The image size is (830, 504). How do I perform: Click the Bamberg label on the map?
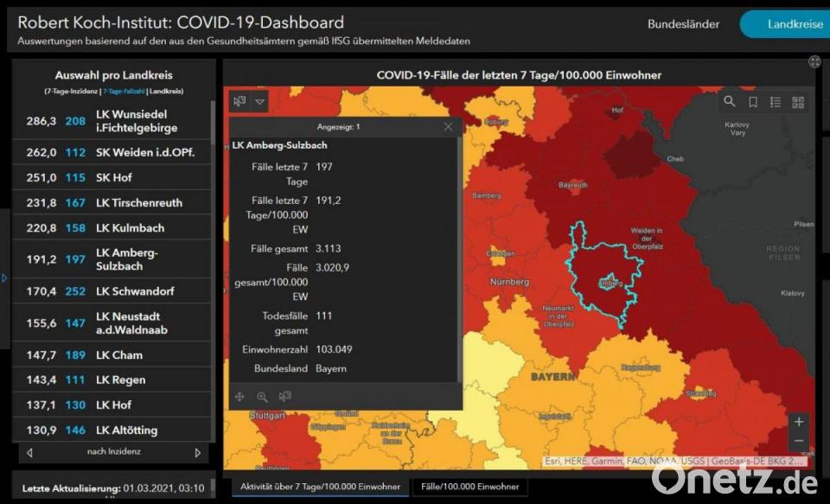click(487, 196)
